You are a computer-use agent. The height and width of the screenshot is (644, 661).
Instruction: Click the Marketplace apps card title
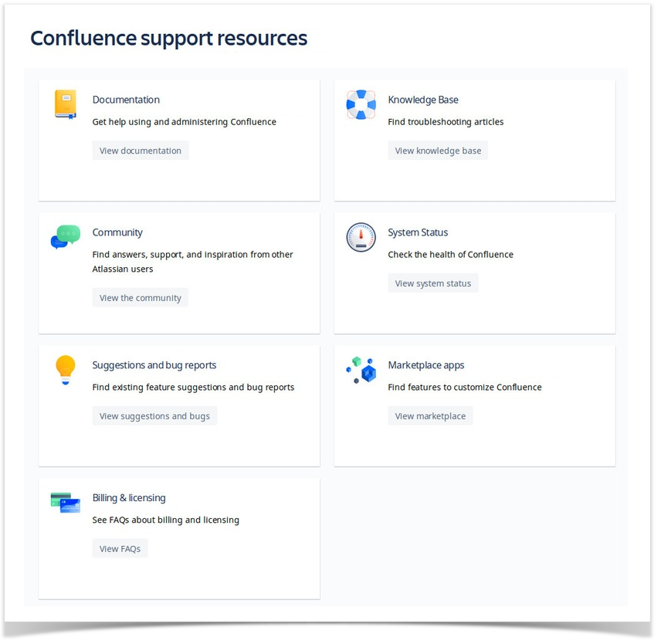click(425, 365)
